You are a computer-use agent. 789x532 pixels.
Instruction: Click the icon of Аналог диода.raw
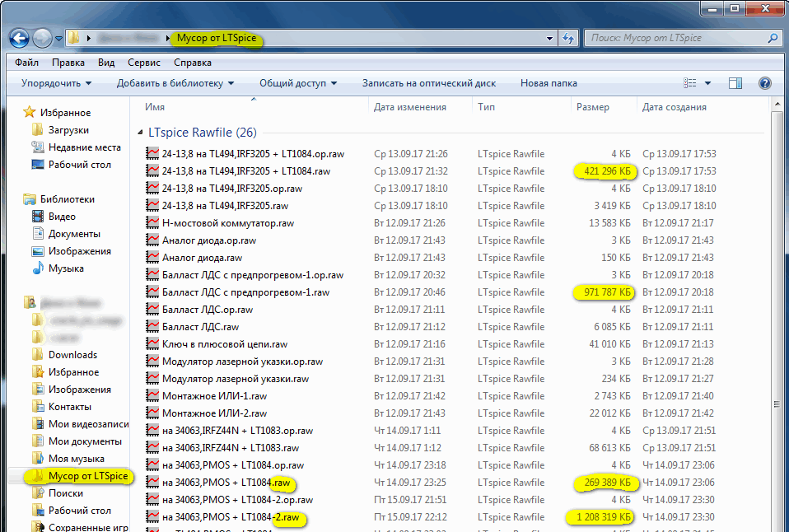pyautogui.click(x=152, y=258)
